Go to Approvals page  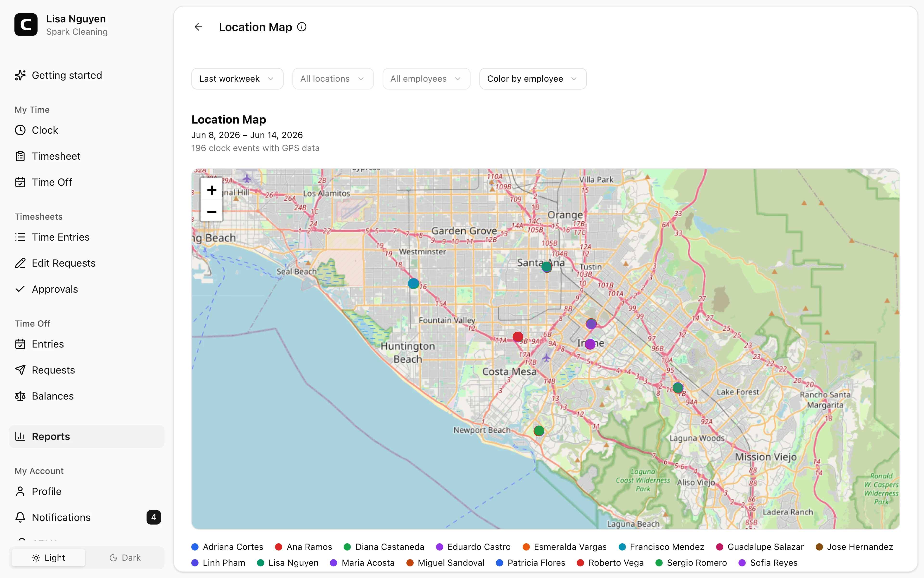pyautogui.click(x=87, y=289)
